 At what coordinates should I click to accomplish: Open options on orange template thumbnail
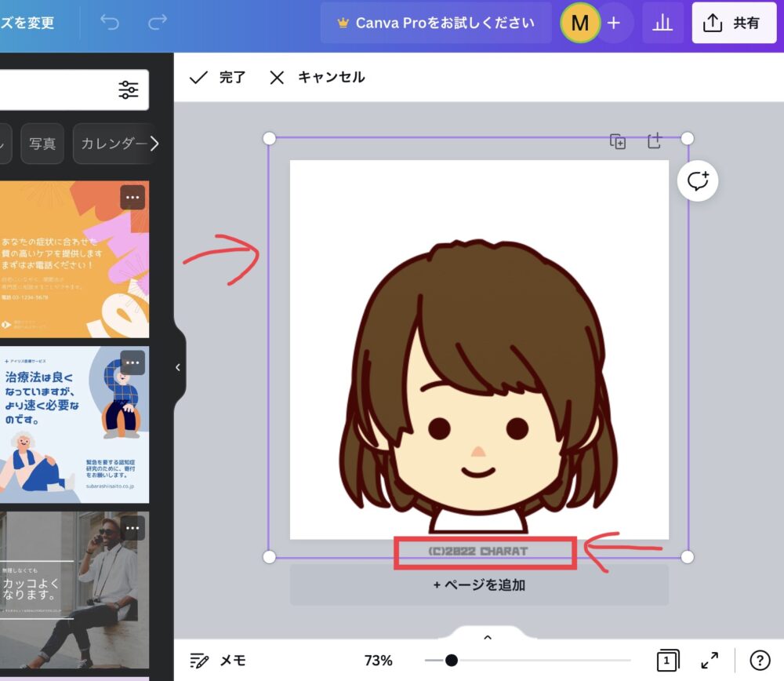132,197
